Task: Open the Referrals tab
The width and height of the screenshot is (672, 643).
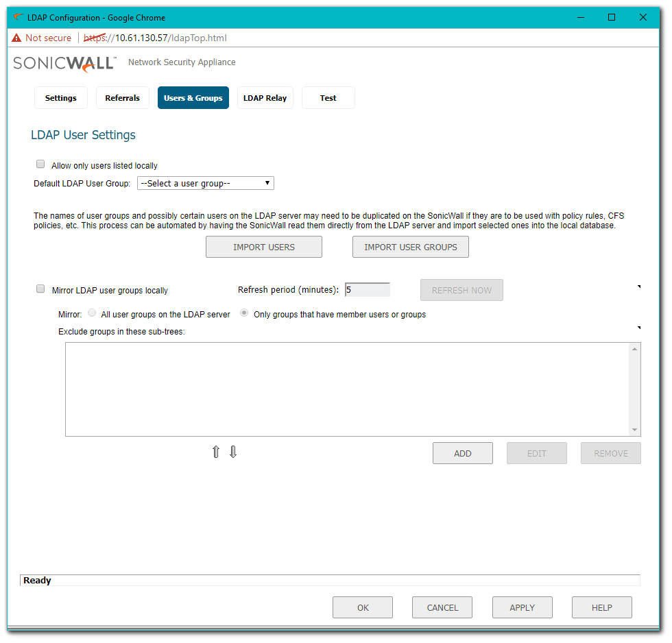Action: point(123,98)
